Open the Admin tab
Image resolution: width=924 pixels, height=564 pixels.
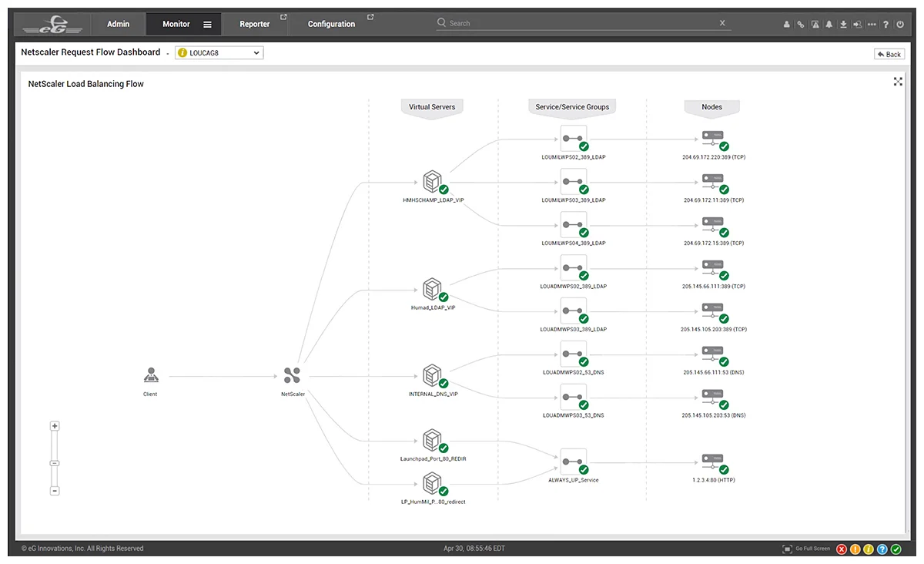119,24
